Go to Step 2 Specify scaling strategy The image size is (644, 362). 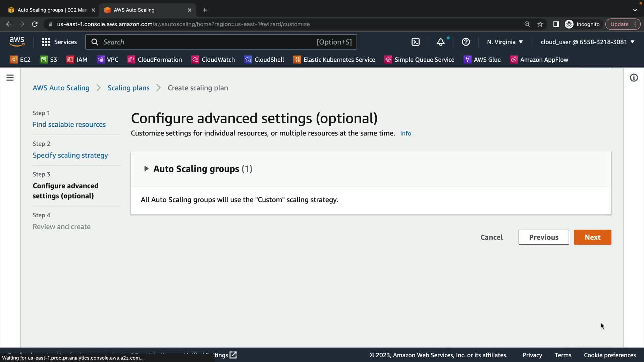click(70, 155)
